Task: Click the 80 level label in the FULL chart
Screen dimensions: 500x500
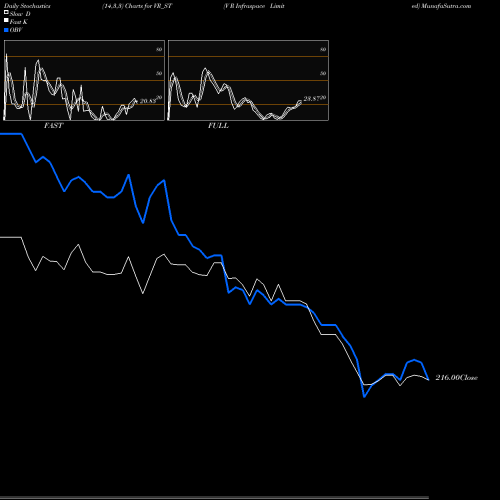Action: click(x=323, y=49)
